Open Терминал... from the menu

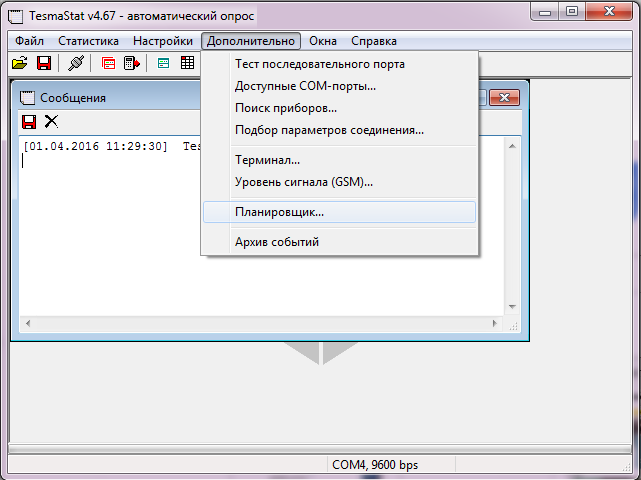(x=339, y=160)
